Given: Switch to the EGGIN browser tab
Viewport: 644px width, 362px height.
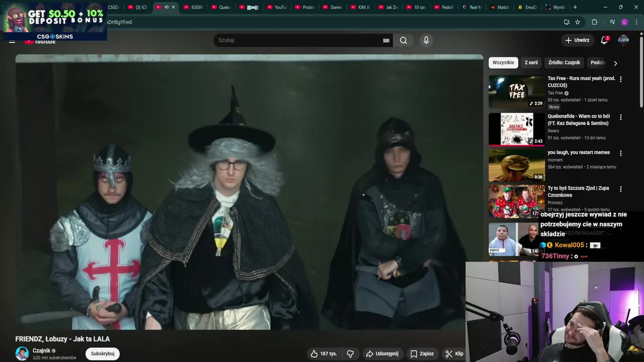Looking at the screenshot, I should [193, 7].
